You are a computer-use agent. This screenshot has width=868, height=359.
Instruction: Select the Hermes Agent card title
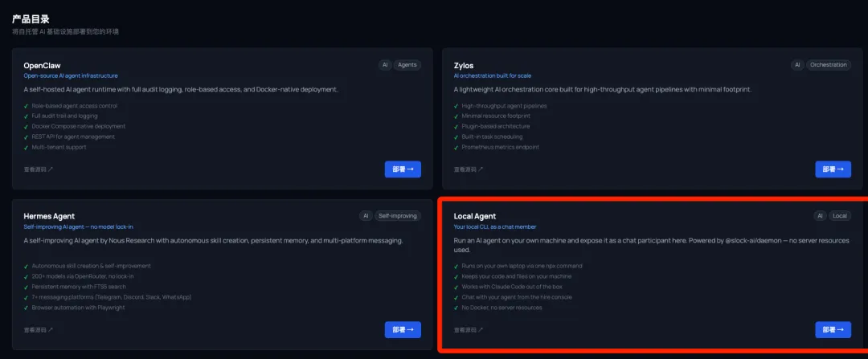click(49, 216)
